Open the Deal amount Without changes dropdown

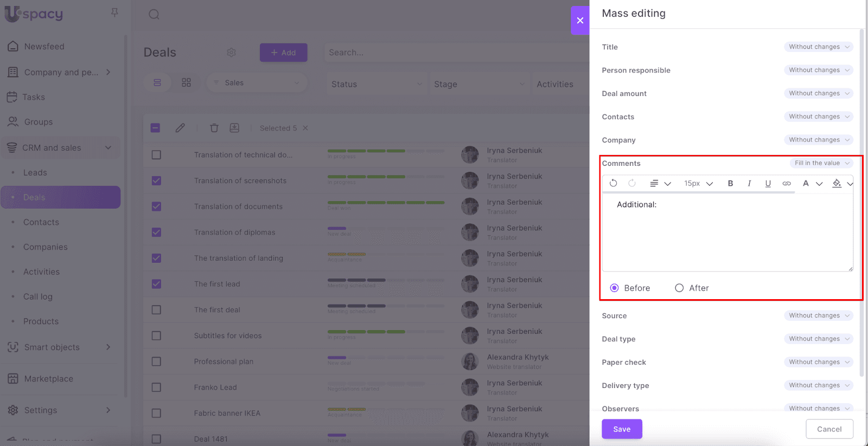[x=818, y=94]
